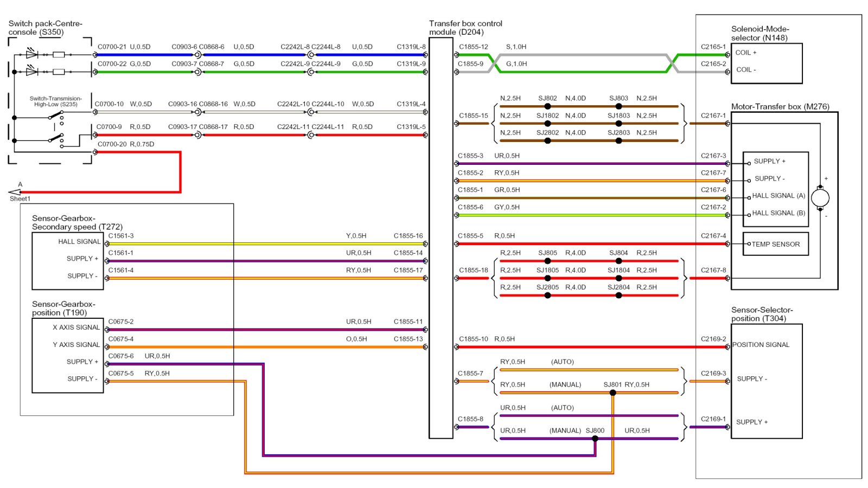868x488 pixels.
Task: Select the POSITION SIGNAL label in T304
Action: (761, 345)
